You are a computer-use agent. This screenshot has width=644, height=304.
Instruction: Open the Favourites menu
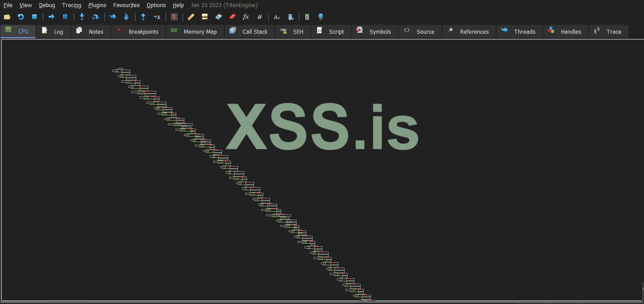127,5
